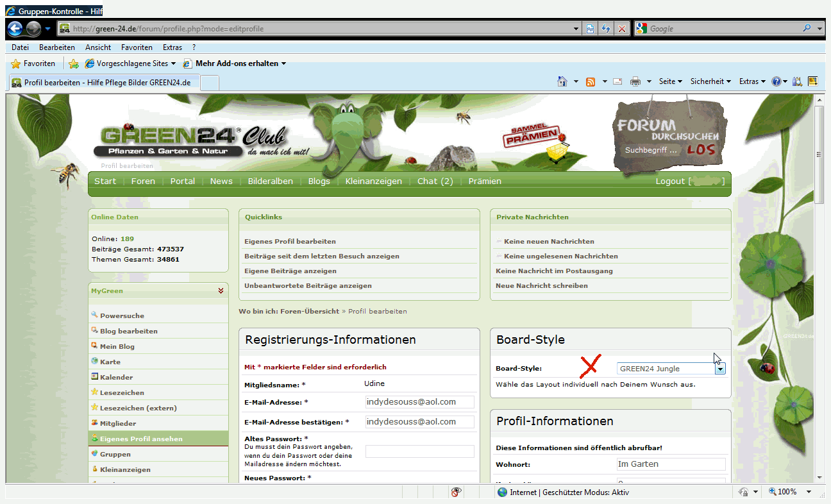Click the blue Help question mark icon
The image size is (831, 504).
pyautogui.click(x=776, y=81)
